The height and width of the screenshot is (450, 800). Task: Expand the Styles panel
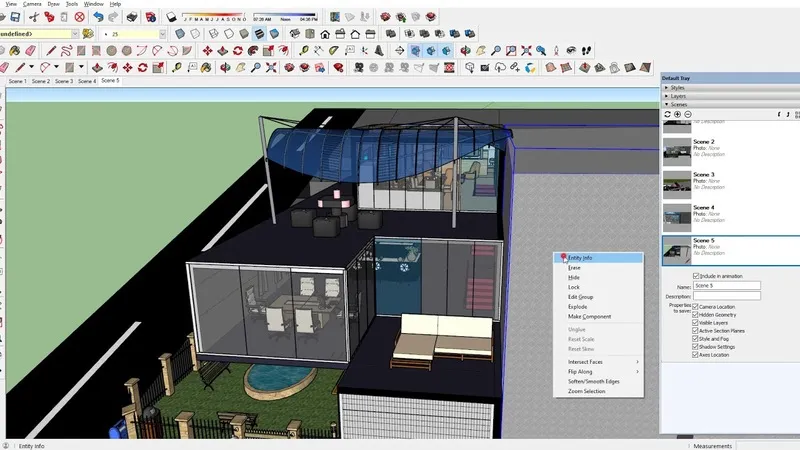(x=680, y=87)
